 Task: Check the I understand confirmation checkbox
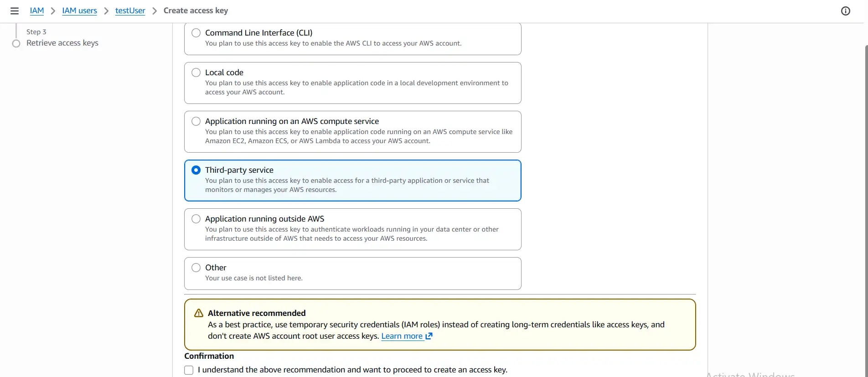pos(189,370)
